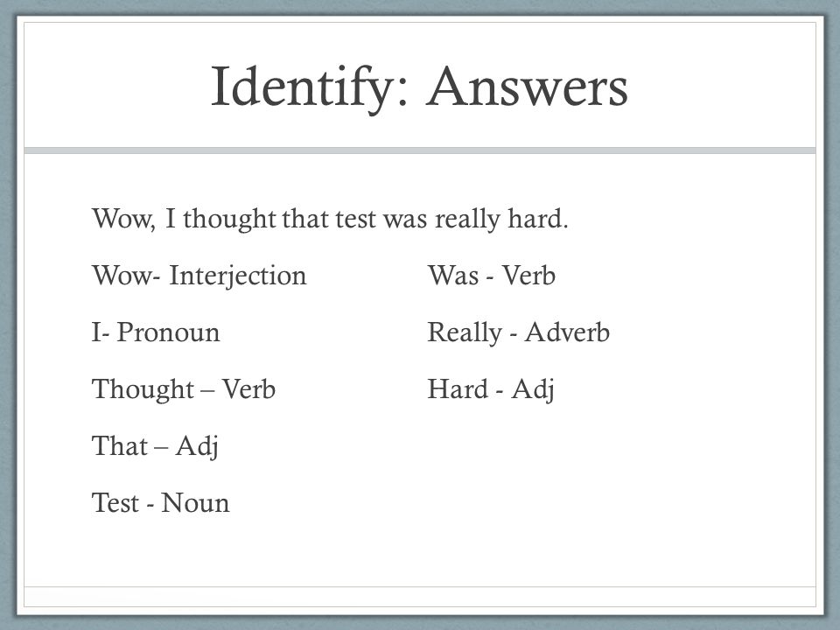Click the word 'Interjection'

click(238, 276)
